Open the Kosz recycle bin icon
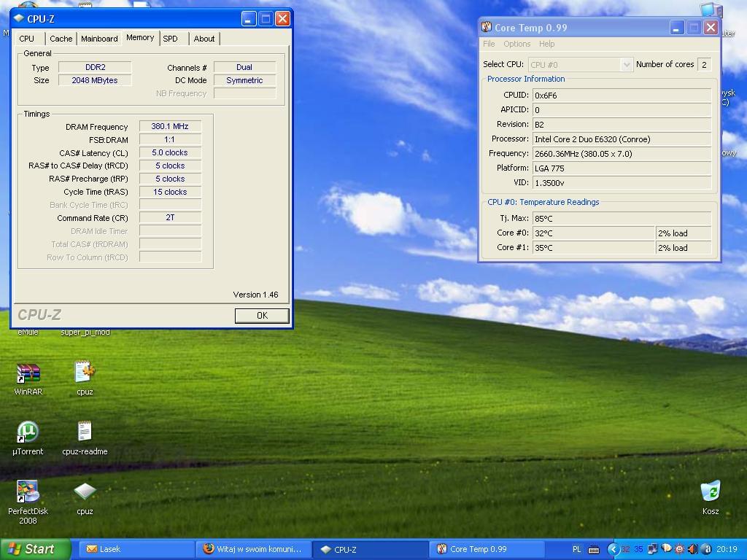 [x=710, y=492]
